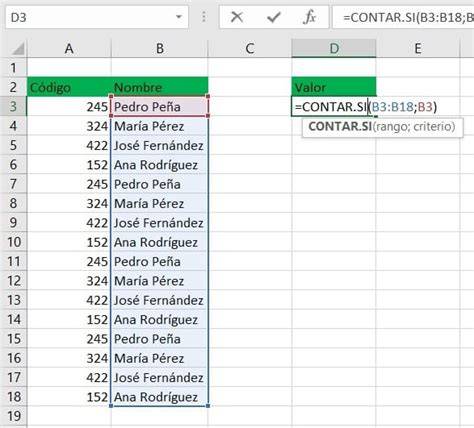Click the 'rango' argument in the tooltip

point(391,127)
